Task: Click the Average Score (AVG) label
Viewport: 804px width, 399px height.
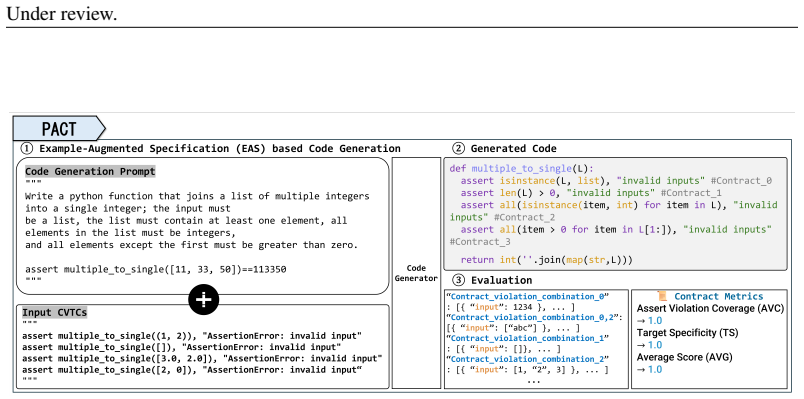Action: coord(685,357)
